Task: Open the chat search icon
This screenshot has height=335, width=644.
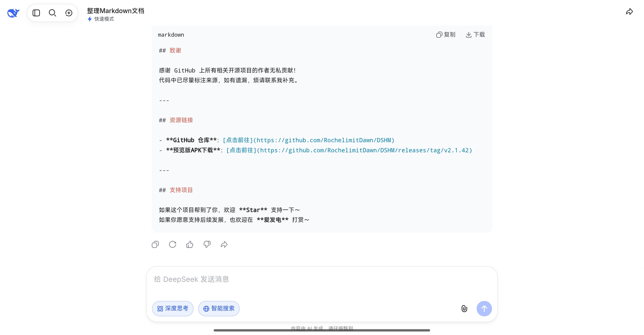Action: [x=52, y=13]
